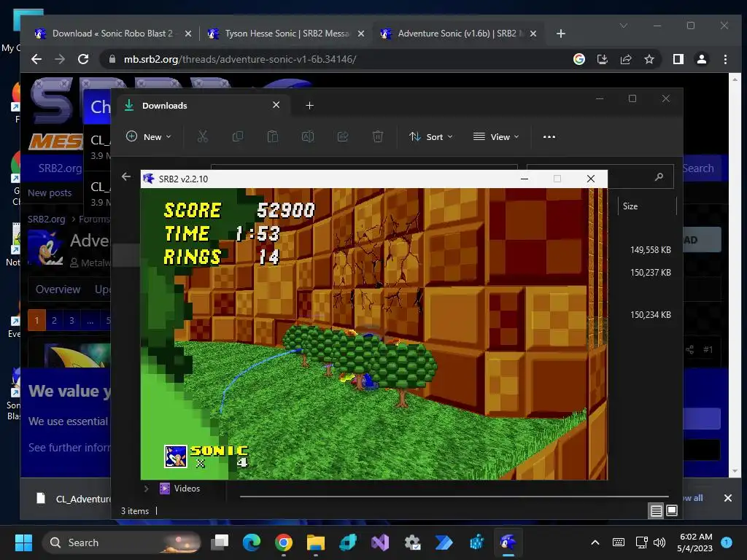Open Microsoft Edge from the taskbar

252,542
